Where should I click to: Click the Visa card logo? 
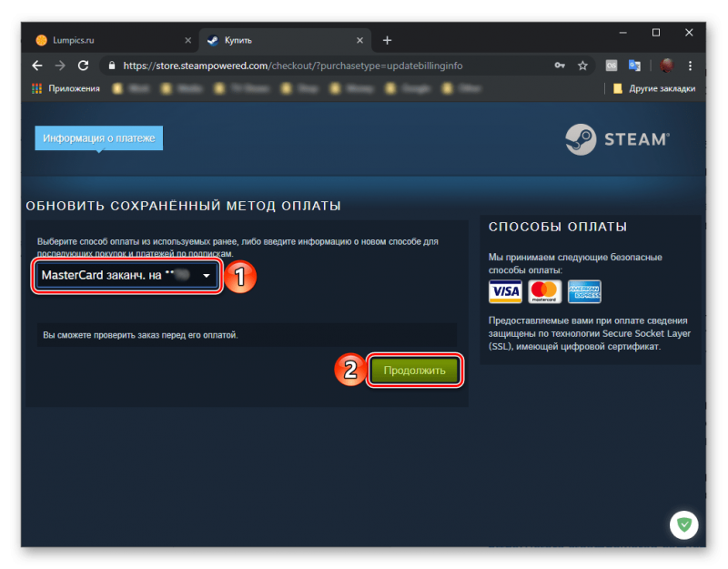[505, 291]
